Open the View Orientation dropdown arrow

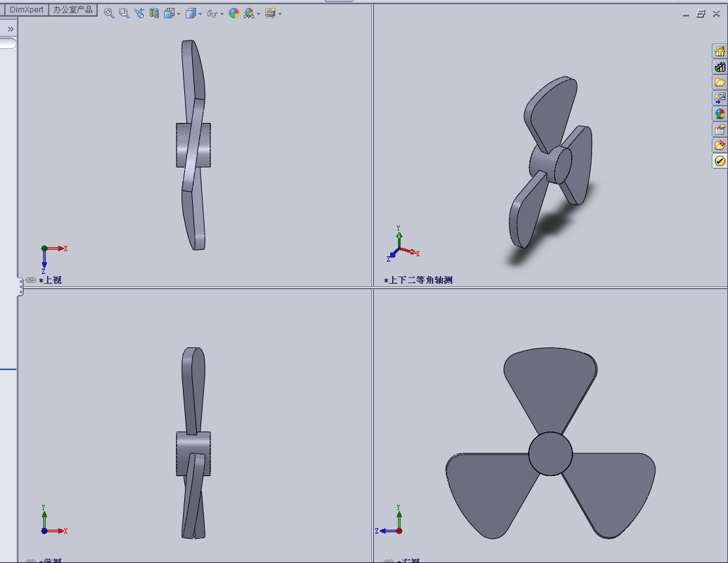pos(179,14)
